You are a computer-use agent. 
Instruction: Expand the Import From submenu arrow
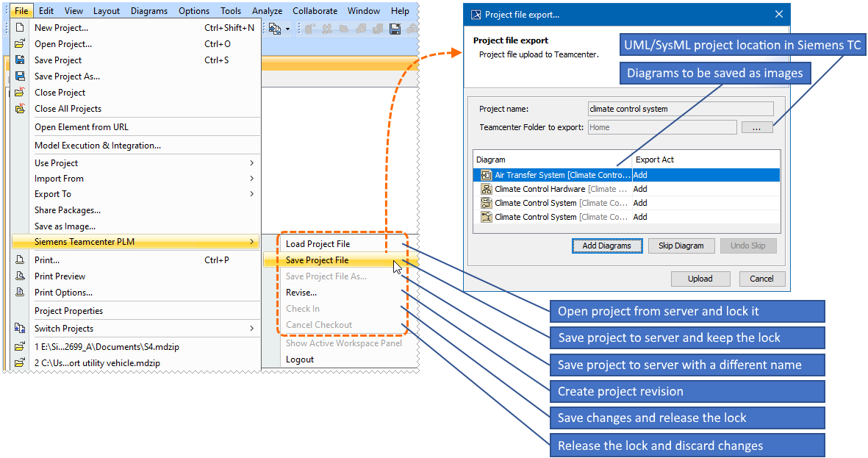coord(252,179)
